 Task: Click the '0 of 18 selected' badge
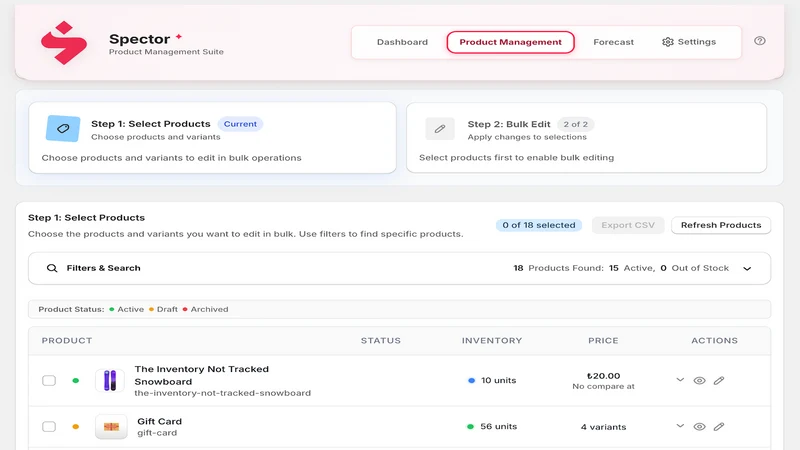[x=539, y=225]
